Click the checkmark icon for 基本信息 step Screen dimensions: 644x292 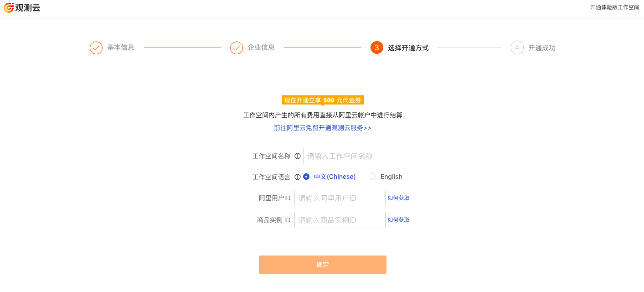click(x=96, y=48)
